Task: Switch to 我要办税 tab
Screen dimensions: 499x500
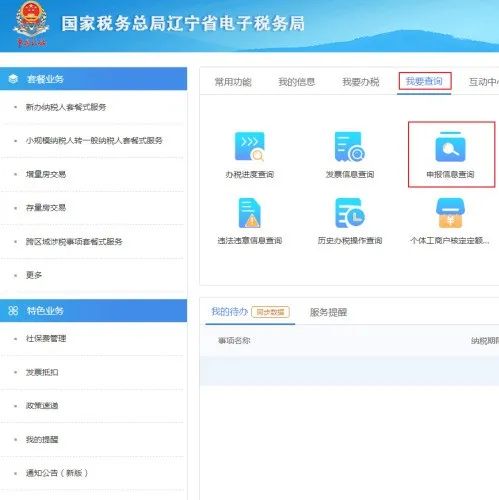Action: click(x=361, y=82)
